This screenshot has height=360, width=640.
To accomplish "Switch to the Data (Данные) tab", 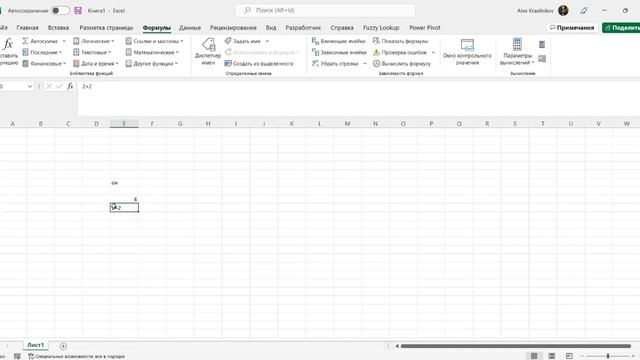I will (x=190, y=28).
